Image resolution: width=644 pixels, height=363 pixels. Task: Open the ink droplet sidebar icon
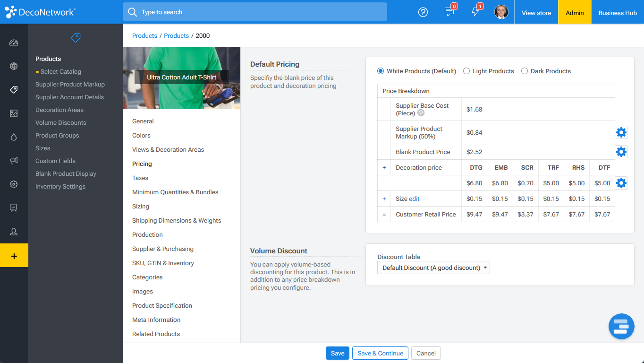(x=14, y=137)
